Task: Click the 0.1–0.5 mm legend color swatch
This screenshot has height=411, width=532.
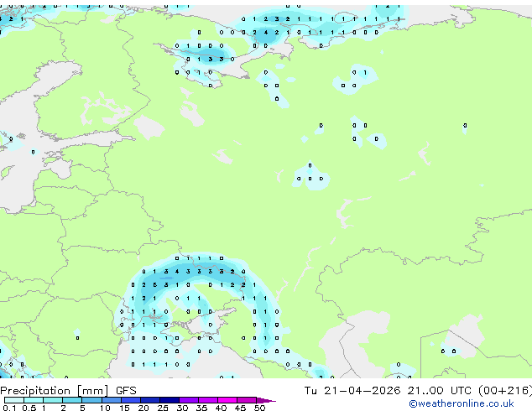Action: coord(14,400)
